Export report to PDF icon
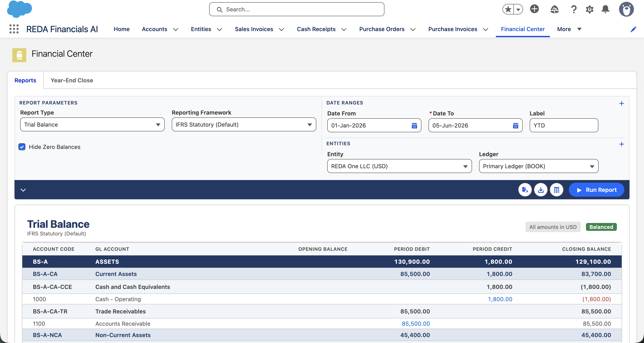The width and height of the screenshot is (644, 343). (x=525, y=190)
